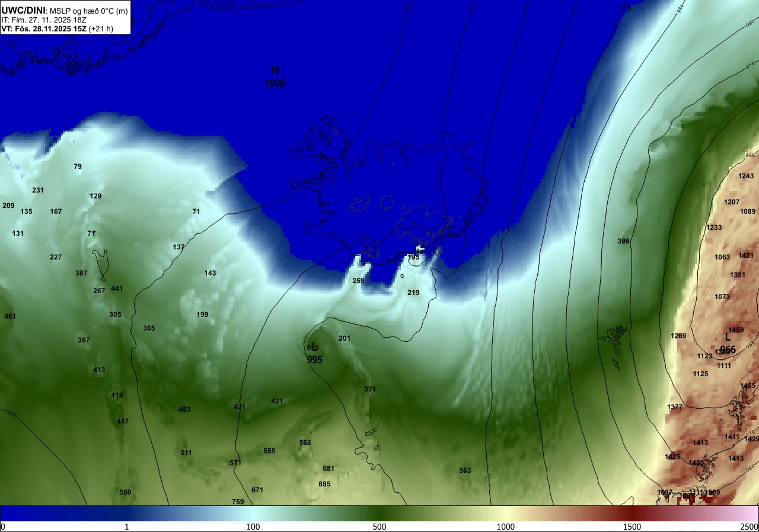
Task: Click the height value 131
Action: (x=18, y=233)
